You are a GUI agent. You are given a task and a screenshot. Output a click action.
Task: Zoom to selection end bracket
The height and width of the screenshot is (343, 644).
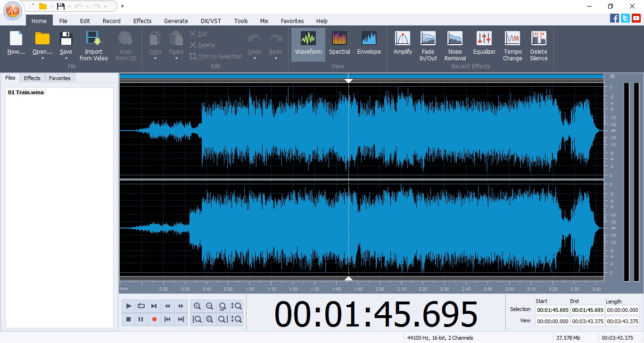click(x=223, y=319)
